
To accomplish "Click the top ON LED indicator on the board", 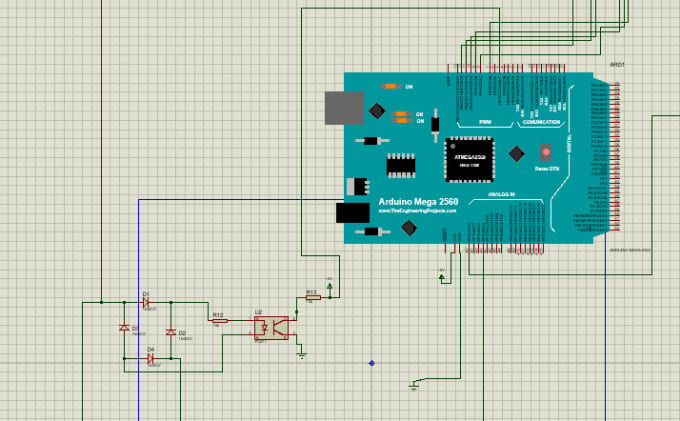I will (x=391, y=87).
